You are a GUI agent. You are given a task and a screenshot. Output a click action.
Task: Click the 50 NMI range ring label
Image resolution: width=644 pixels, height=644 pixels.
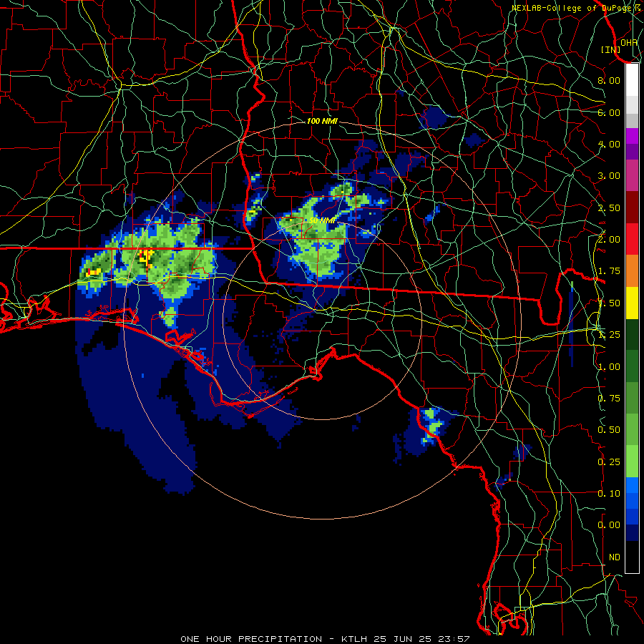pos(322,220)
